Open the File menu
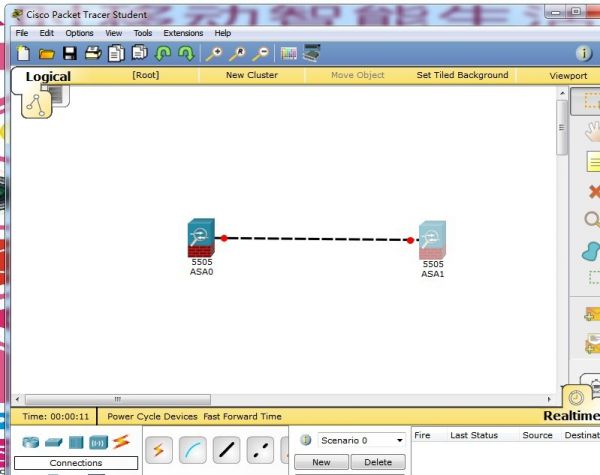Image resolution: width=600 pixels, height=475 pixels. [x=22, y=33]
